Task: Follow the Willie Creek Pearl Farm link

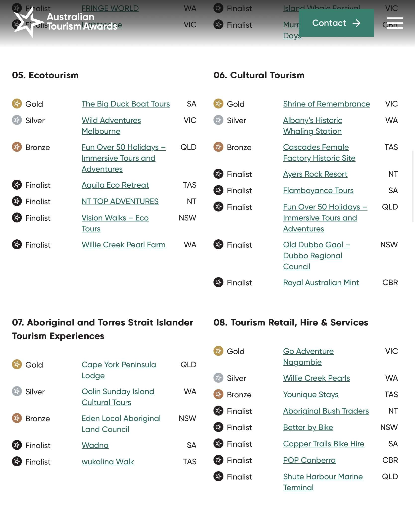Action: point(123,245)
